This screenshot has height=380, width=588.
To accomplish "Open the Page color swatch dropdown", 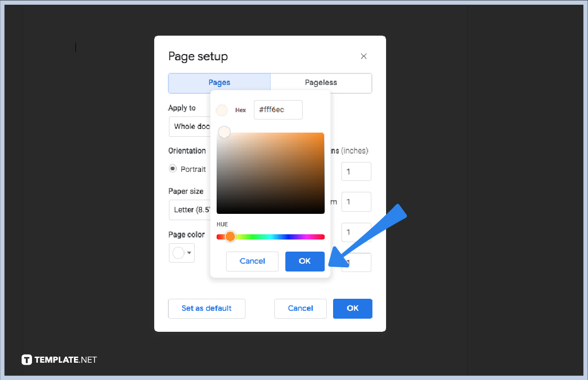I will [x=181, y=253].
